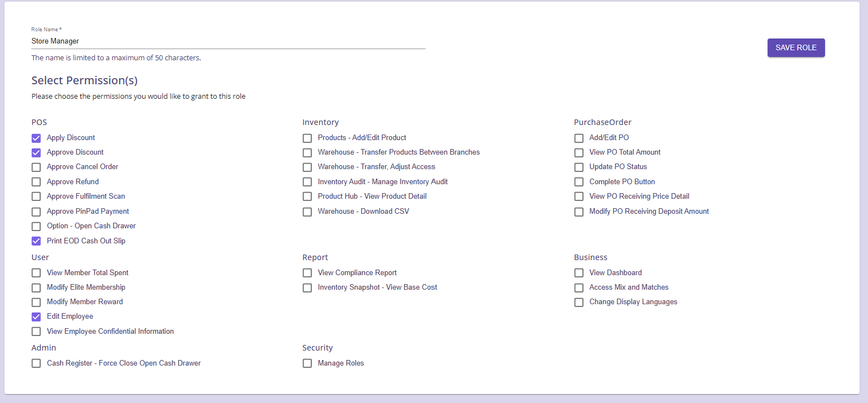Viewport: 868px width, 403px height.
Task: Edit the Role Name text field
Action: 228,41
